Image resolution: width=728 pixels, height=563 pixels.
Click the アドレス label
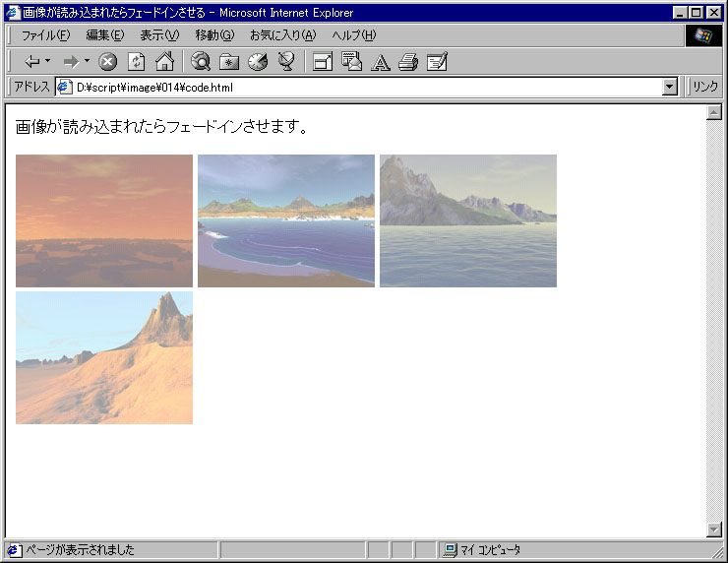31,87
